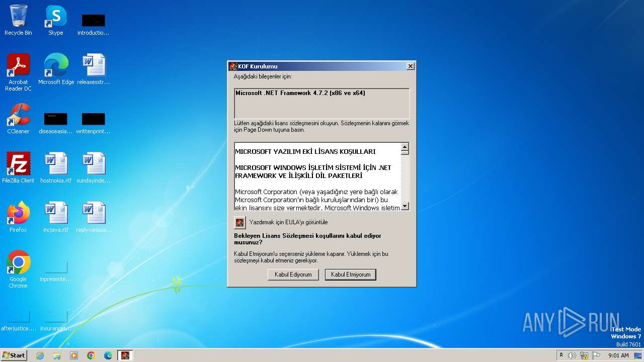Select the insurancet... desktop file
This screenshot has height=362, width=644.
click(x=56, y=320)
